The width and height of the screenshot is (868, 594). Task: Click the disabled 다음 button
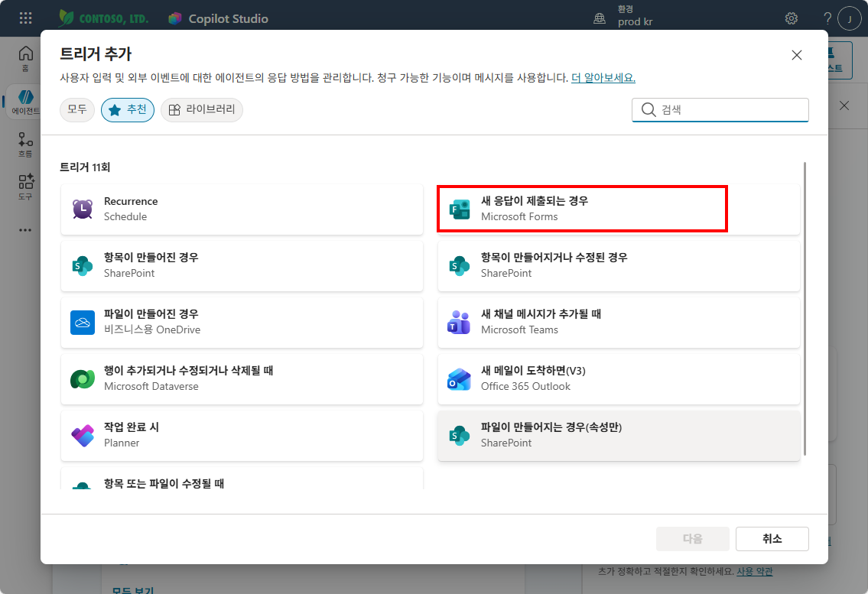(x=693, y=539)
